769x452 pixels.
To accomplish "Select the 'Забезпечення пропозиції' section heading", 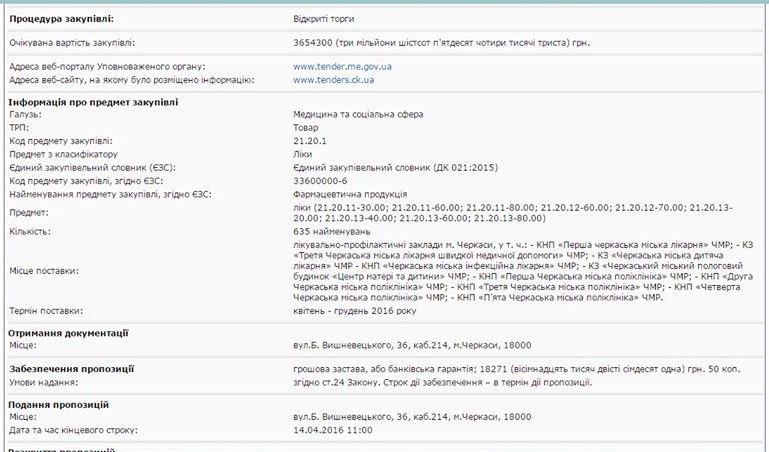I will (71, 369).
